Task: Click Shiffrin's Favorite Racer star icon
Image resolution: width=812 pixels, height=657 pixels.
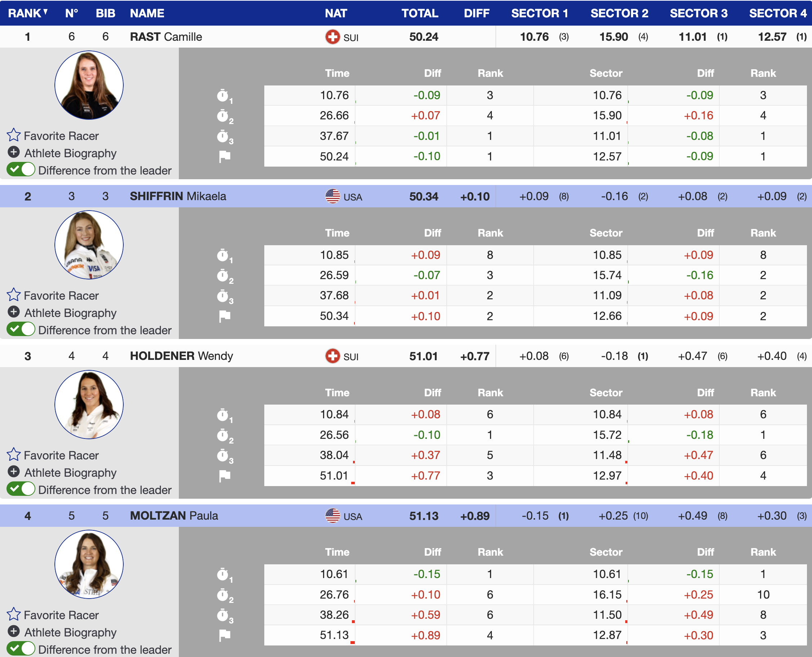Action: [x=14, y=295]
